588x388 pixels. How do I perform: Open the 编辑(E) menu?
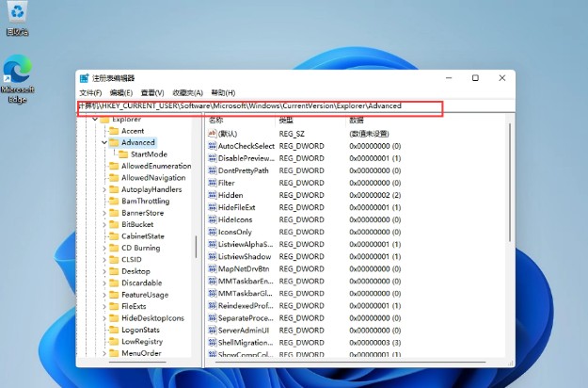tap(120, 92)
